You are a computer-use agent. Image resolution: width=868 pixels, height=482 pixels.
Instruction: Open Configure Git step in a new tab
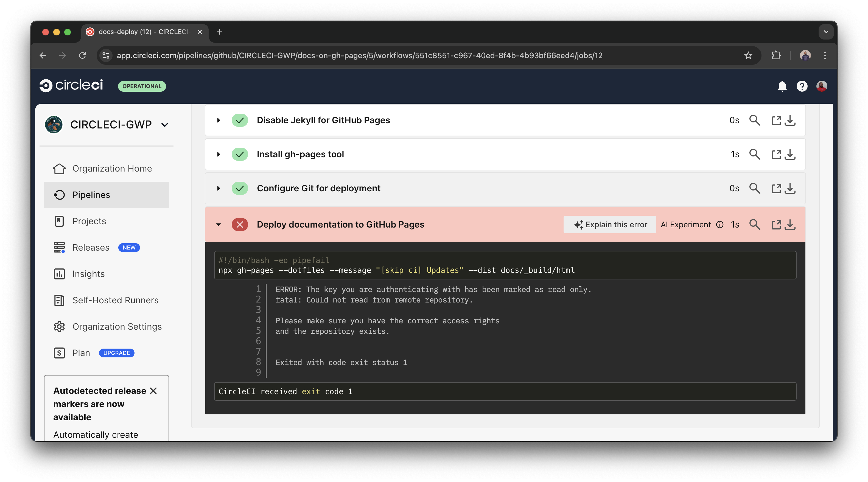pos(776,188)
